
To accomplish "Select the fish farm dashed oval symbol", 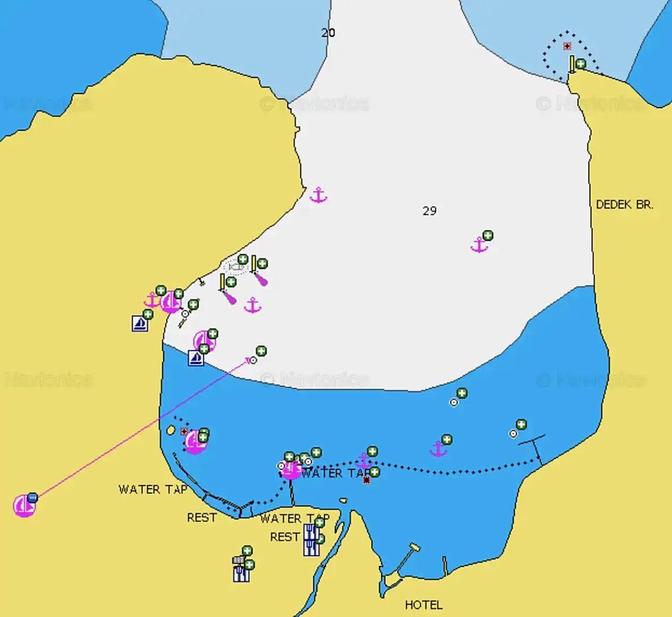I will click(235, 268).
